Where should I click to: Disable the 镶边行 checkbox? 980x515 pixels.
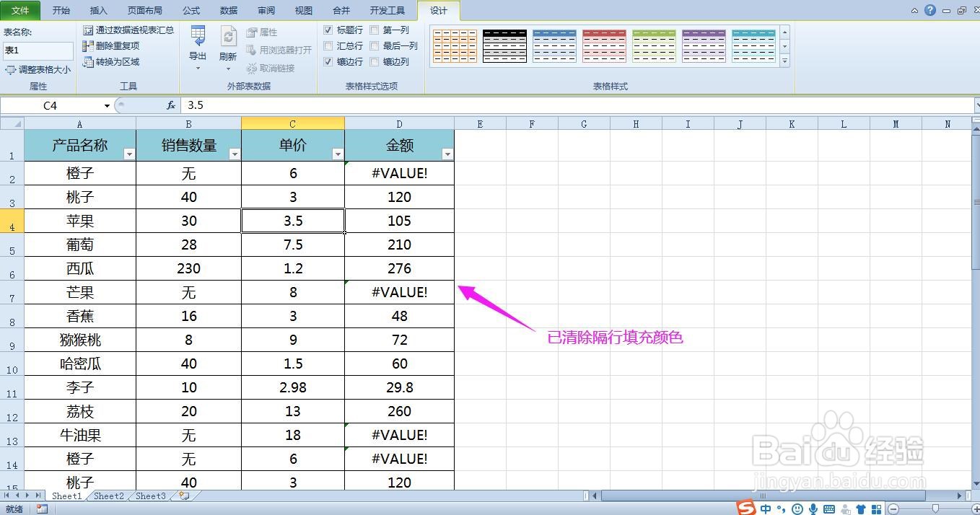(x=328, y=61)
